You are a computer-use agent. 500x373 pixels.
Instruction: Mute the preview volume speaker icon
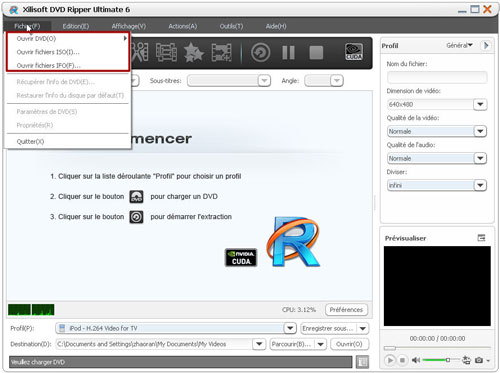tap(415, 360)
